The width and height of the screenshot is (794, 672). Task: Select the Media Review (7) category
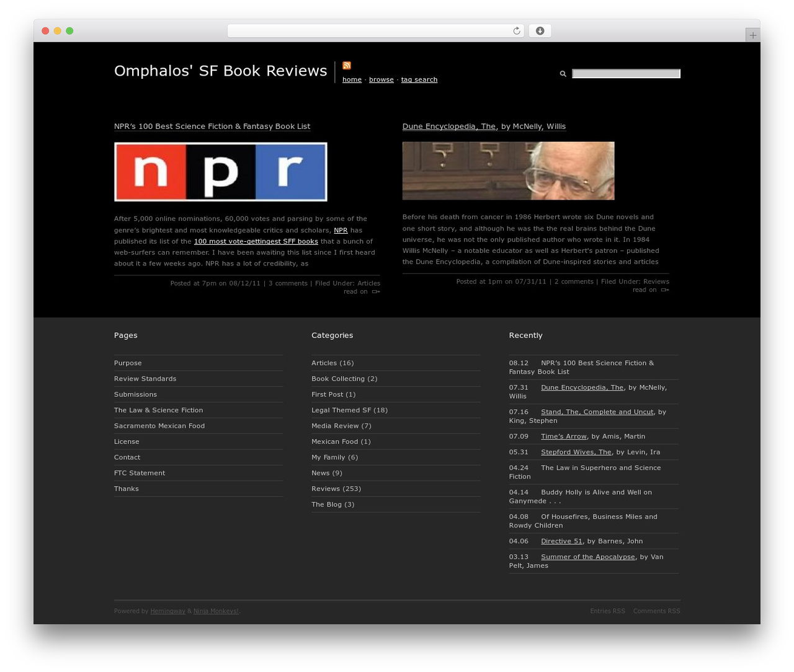pos(341,426)
